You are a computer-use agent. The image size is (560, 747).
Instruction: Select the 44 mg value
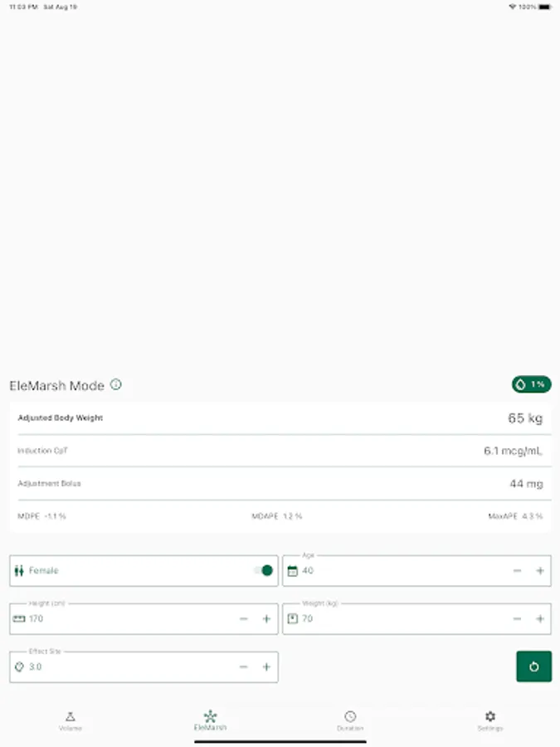526,484
